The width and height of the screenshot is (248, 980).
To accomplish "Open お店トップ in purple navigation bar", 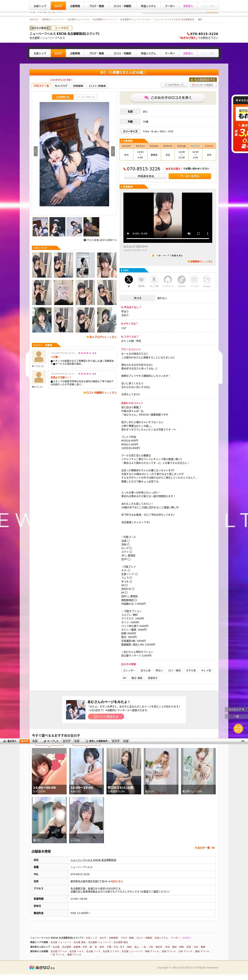I will [40, 54].
